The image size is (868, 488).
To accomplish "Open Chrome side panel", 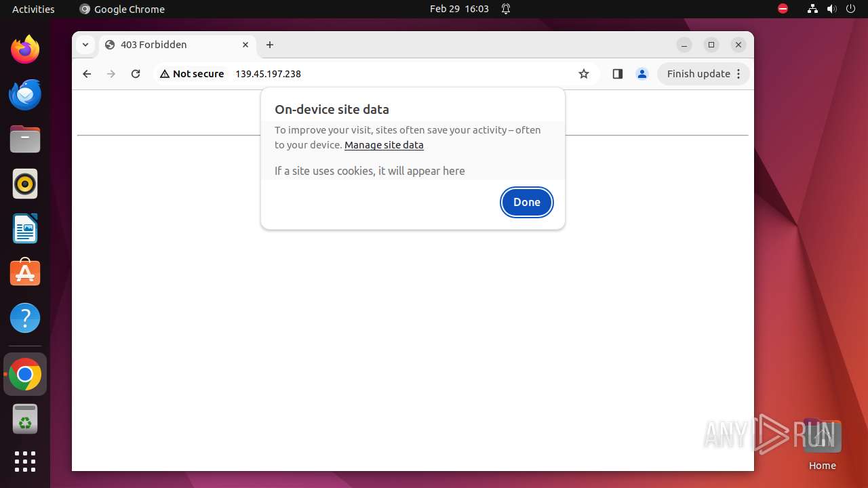I will (x=617, y=74).
